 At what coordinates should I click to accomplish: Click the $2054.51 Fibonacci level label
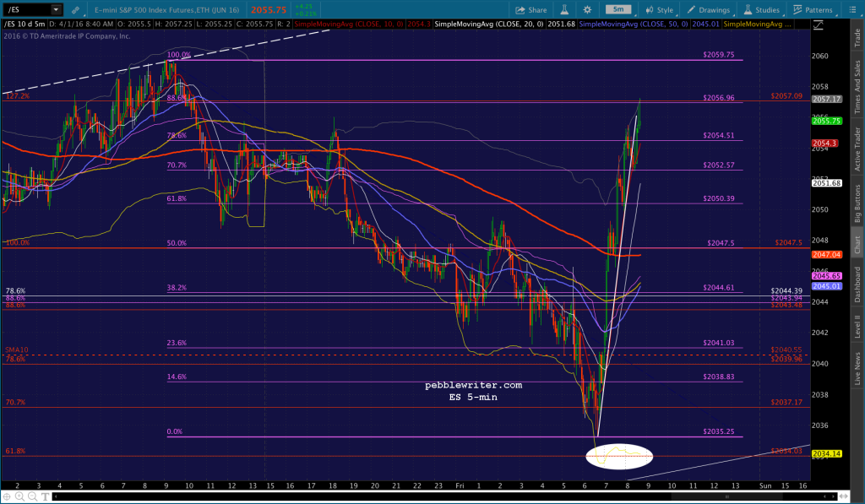click(x=718, y=135)
